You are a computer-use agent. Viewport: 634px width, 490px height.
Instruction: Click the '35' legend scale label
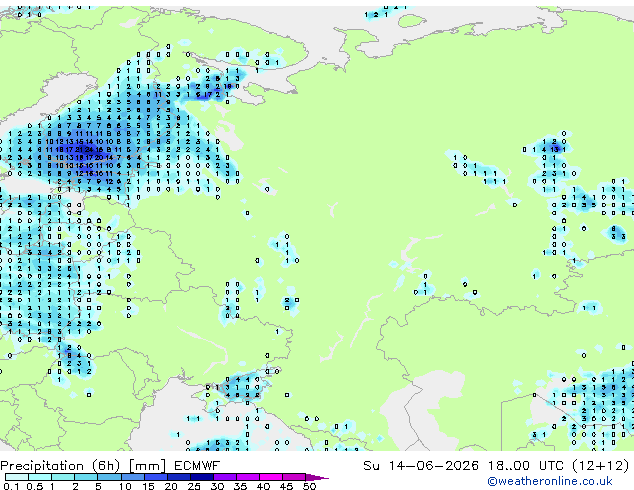pos(241,486)
